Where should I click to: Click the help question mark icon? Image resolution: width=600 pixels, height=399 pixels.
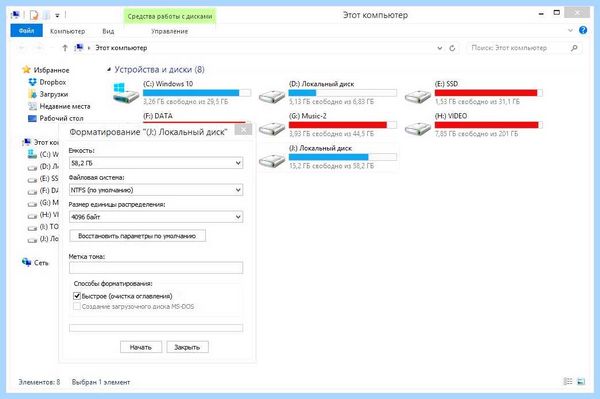point(583,30)
